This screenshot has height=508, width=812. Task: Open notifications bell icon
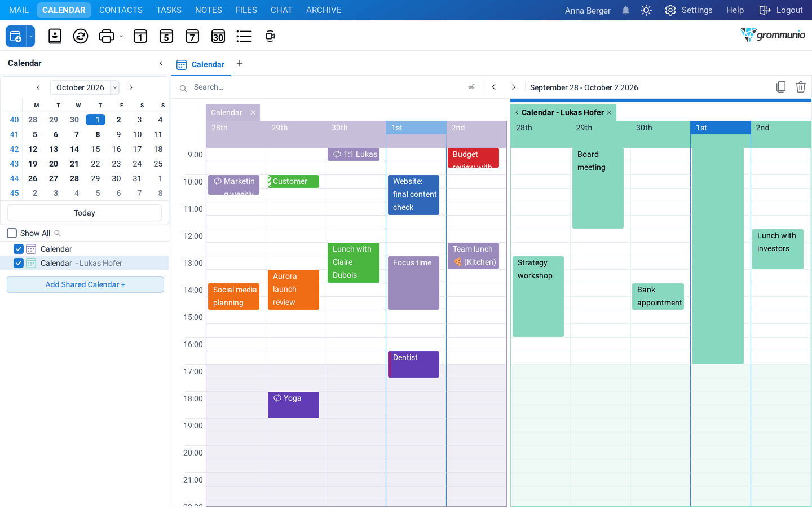coord(626,10)
